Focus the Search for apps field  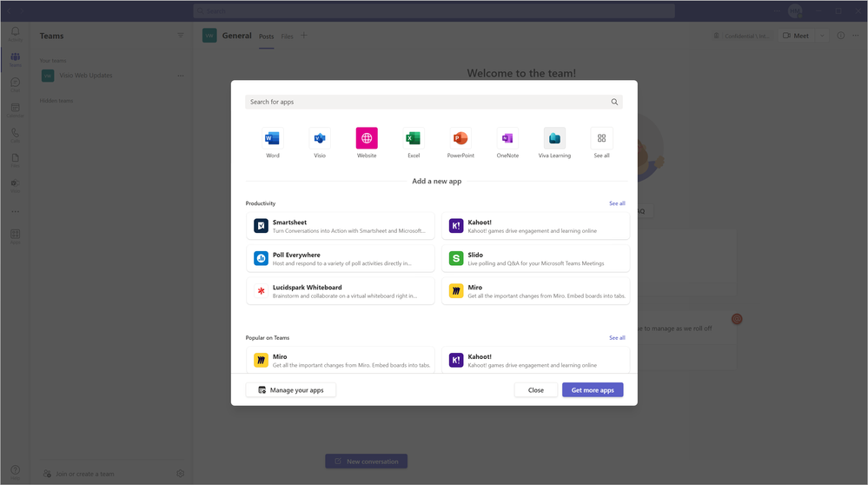click(x=434, y=102)
